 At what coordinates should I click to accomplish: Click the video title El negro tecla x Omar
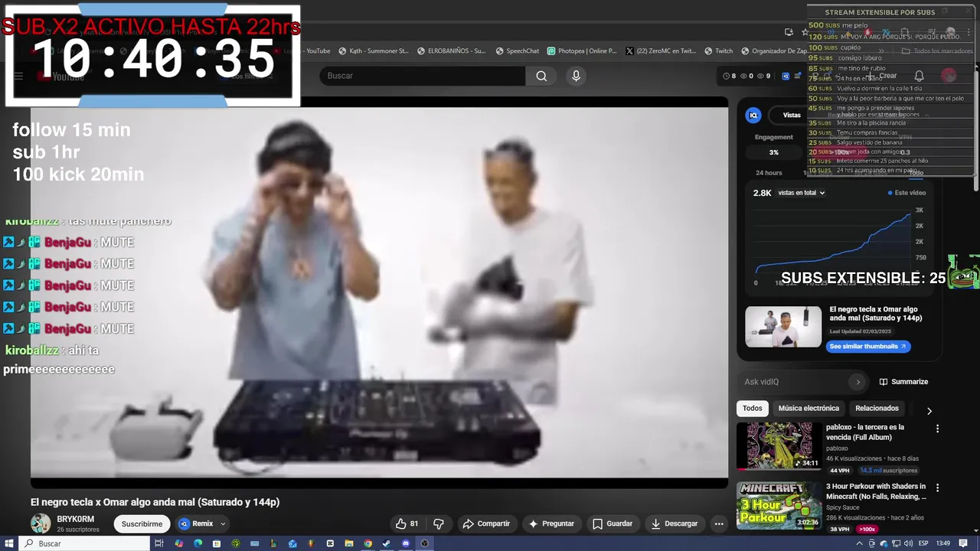[x=155, y=502]
